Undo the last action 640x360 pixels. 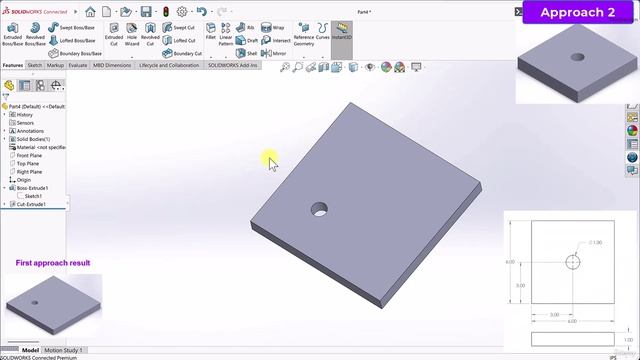(202, 11)
